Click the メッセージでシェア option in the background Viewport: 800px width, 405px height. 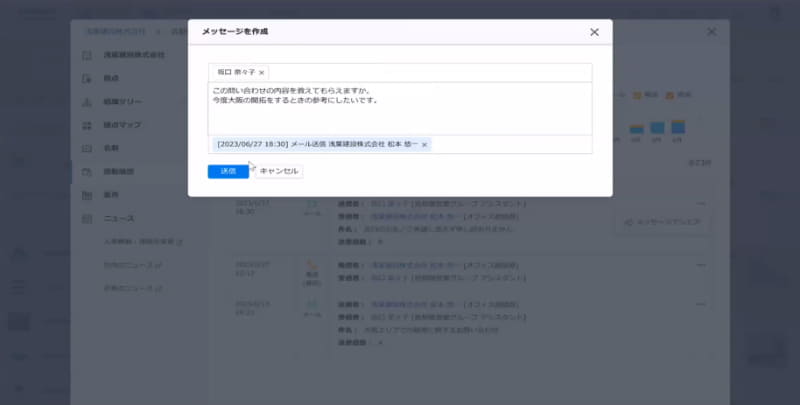(x=663, y=222)
